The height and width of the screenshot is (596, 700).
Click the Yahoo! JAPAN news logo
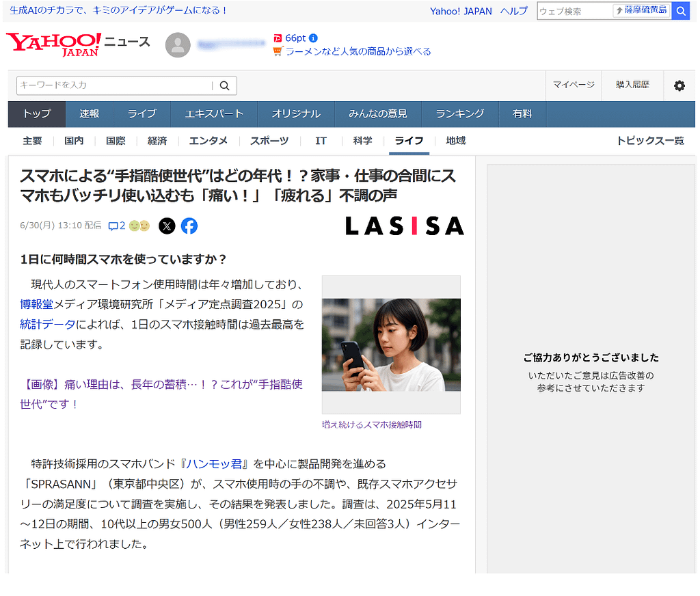pos(53,44)
